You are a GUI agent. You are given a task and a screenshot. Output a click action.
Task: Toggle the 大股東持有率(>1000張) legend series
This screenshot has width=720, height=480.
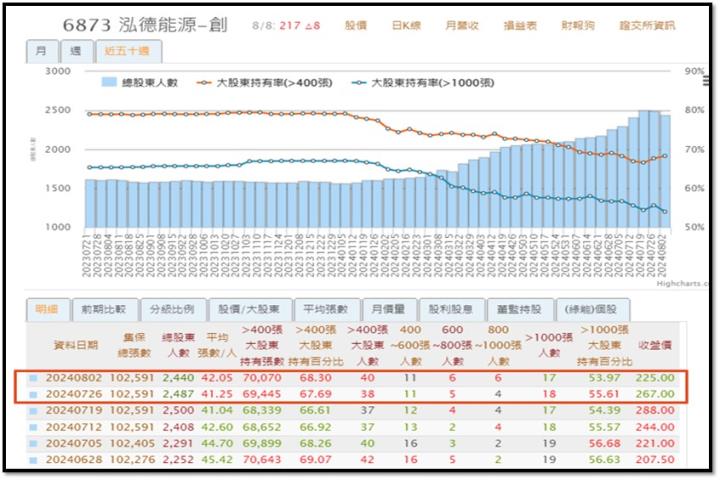click(x=423, y=83)
